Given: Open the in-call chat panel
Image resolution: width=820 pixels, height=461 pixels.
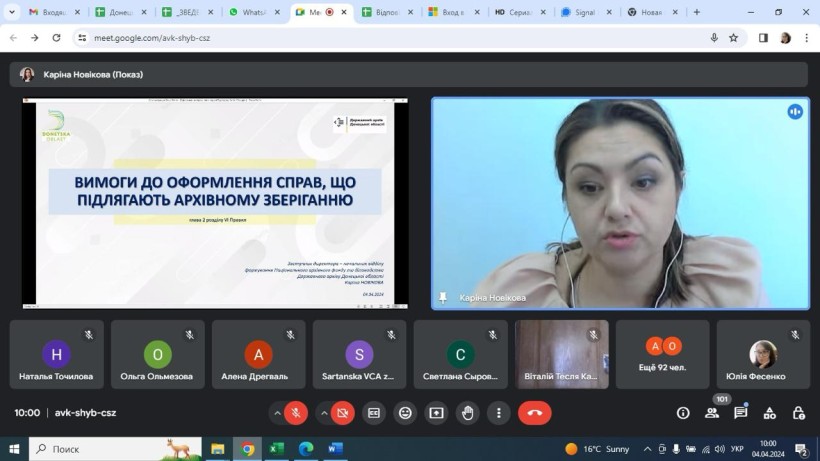Looking at the screenshot, I should [741, 412].
